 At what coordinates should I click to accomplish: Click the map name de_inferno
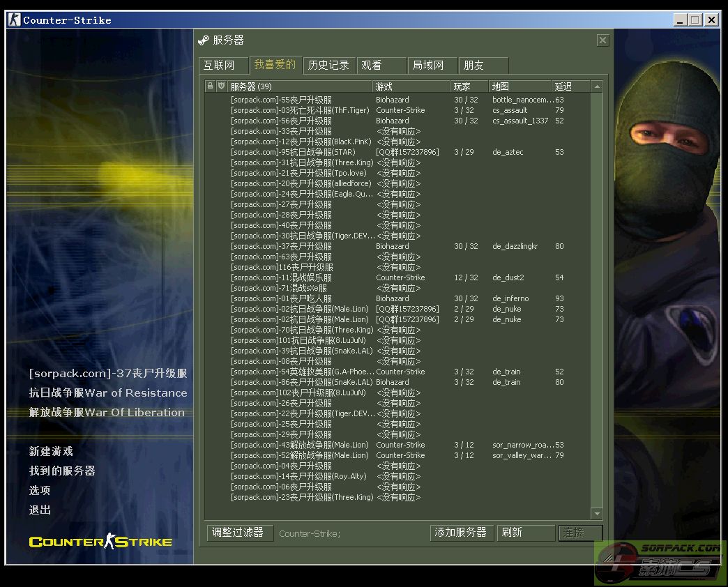click(510, 298)
